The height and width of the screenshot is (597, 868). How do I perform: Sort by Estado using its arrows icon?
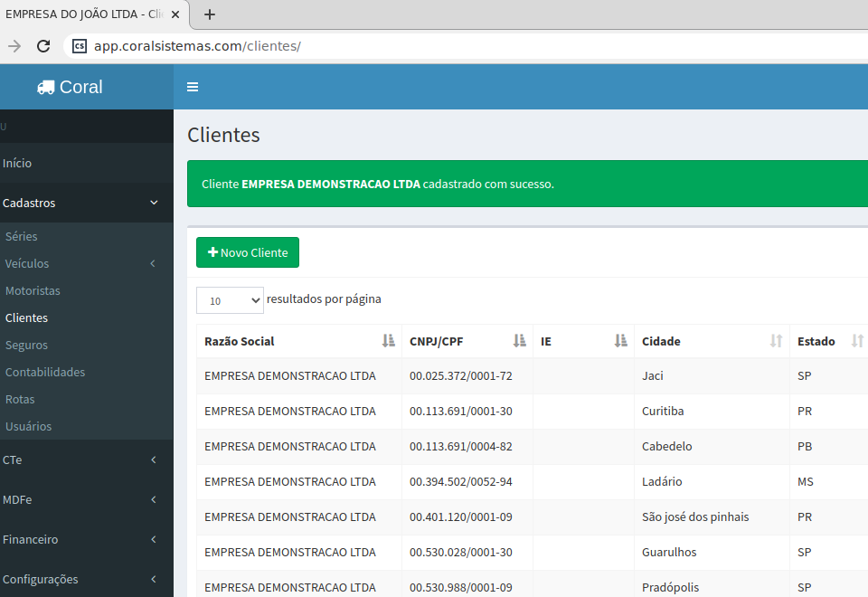tap(857, 341)
